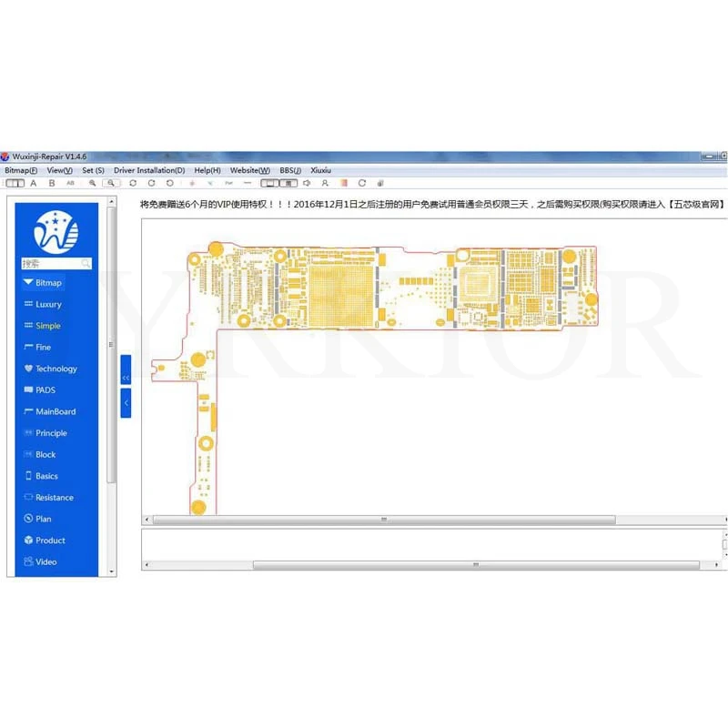Open the Driver Installation(D) menu
This screenshot has height=728, width=728.
click(149, 170)
